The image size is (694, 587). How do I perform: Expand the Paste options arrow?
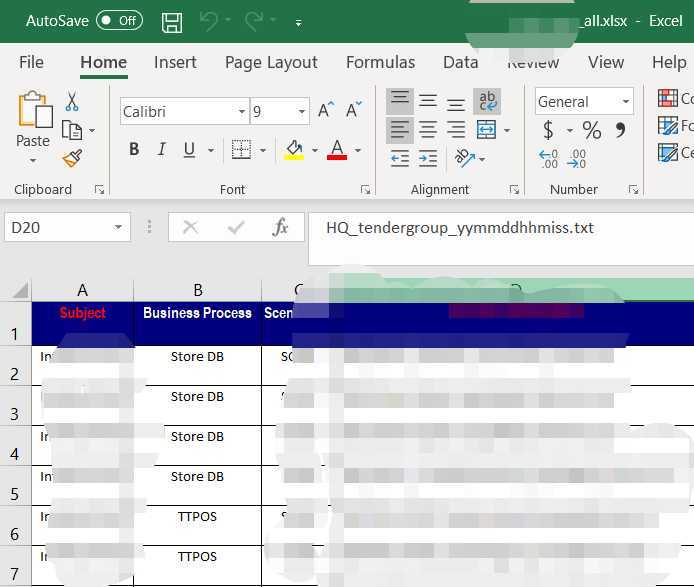pos(33,160)
